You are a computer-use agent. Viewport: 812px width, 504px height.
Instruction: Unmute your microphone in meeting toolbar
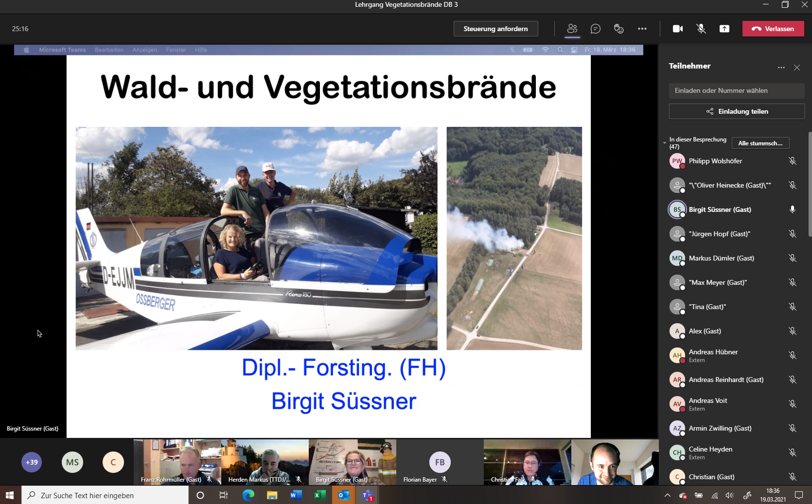tap(701, 29)
